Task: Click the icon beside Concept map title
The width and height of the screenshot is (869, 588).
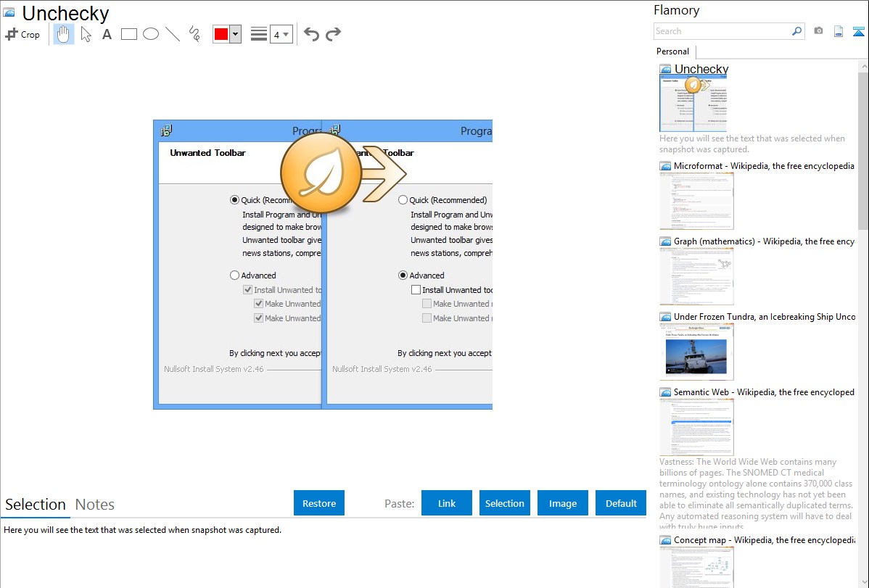Action: (x=665, y=540)
